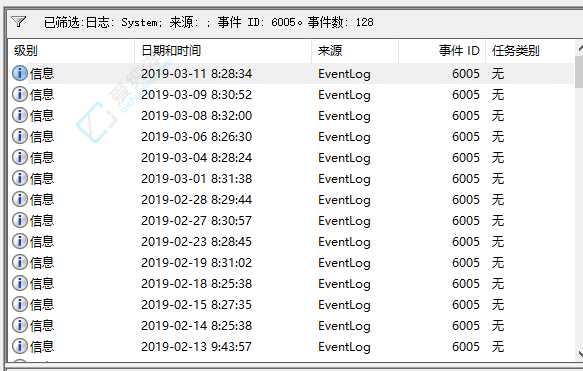Image resolution: width=583 pixels, height=371 pixels.
Task: Select the date 2019-02-28 8:29:44
Action: tap(196, 200)
